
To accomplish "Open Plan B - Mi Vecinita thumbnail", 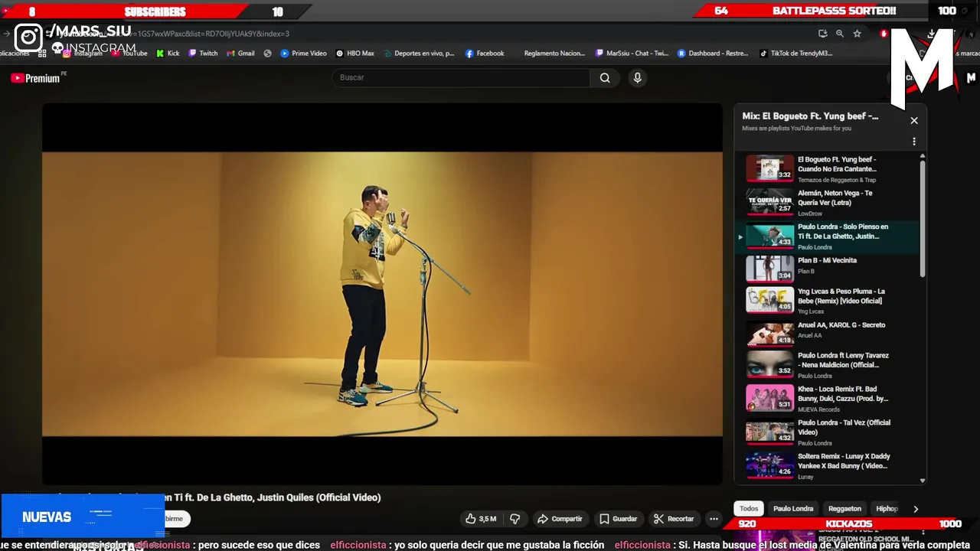I will pos(769,269).
